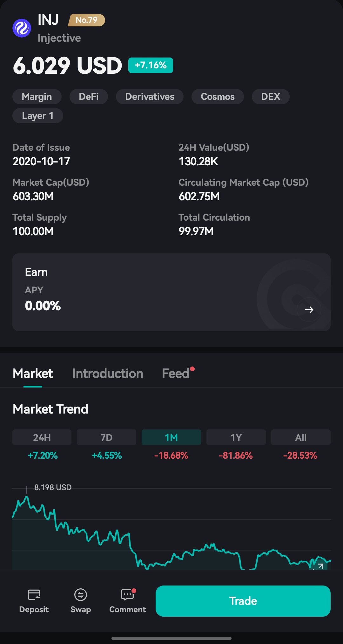343x644 pixels.
Task: Tap the Cosmos category tag
Action: click(218, 97)
